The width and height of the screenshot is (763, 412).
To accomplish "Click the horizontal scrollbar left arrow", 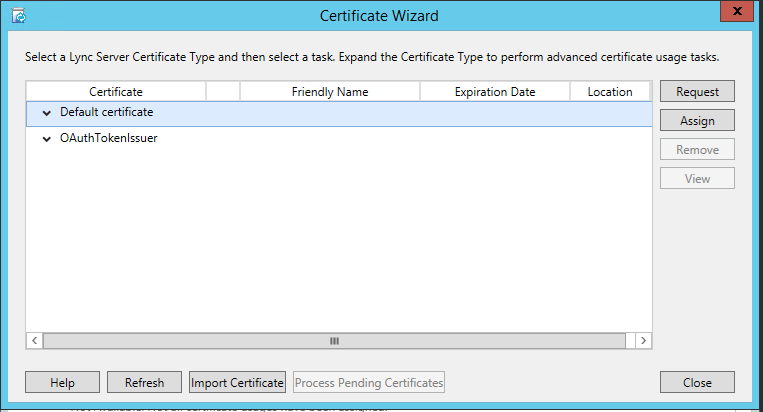I will (35, 340).
